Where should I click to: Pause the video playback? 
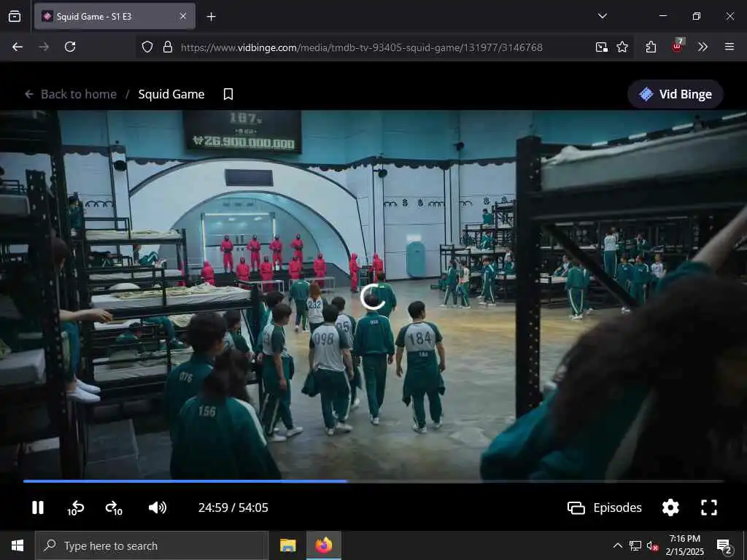tap(38, 507)
